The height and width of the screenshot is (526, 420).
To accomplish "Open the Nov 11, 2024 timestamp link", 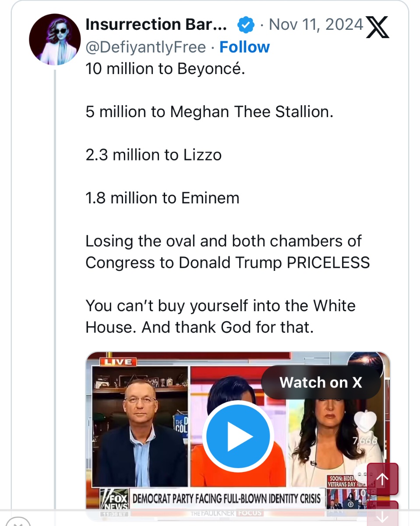I will coord(316,25).
